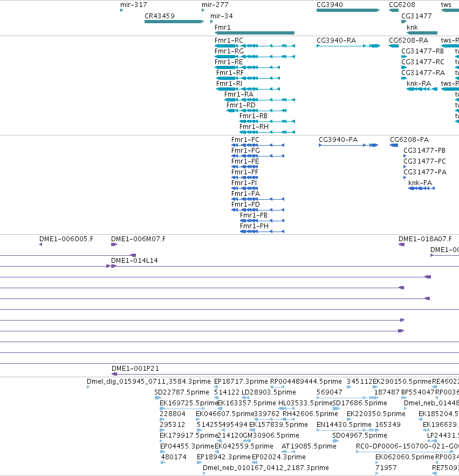The height and width of the screenshot is (476, 459).
Task: Select the Fmr1-PI protein label
Action: coord(244,183)
